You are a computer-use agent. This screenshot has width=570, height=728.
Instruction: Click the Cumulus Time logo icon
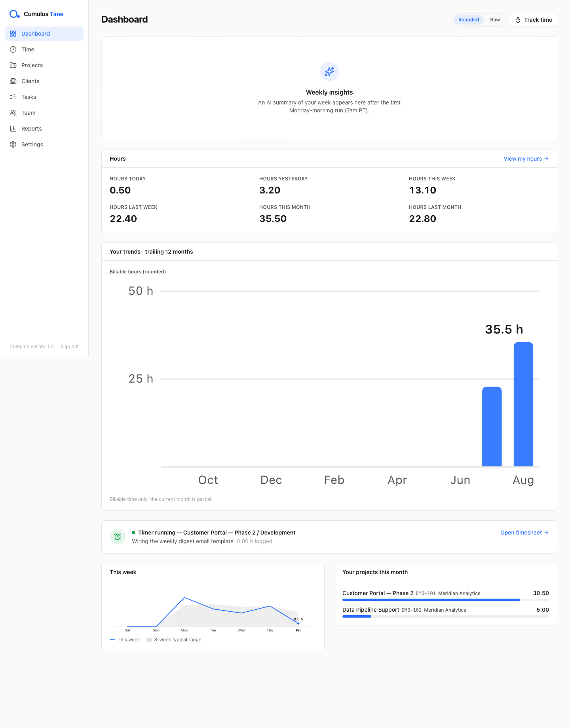tap(15, 14)
